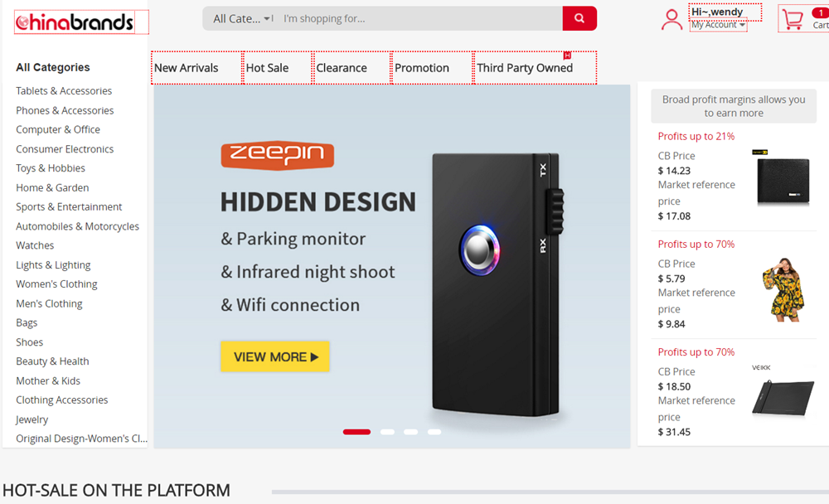Open Lights & Lighting category
Screen dimensions: 829x504
53,264
